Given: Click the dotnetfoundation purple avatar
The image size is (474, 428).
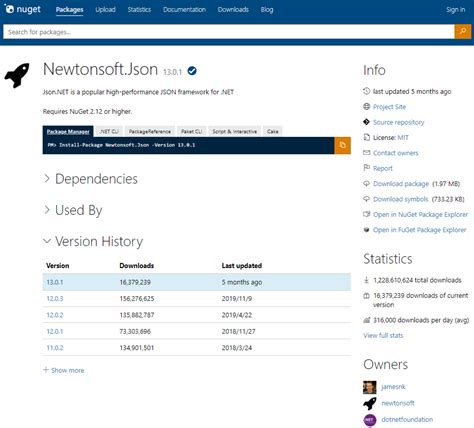Looking at the screenshot, I should point(369,420).
